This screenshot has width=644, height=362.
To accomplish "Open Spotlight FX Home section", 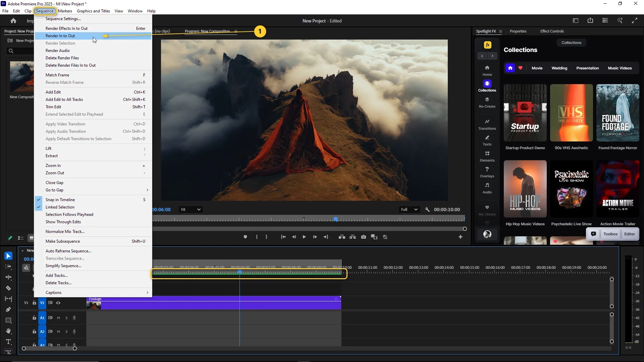I will [487, 71].
